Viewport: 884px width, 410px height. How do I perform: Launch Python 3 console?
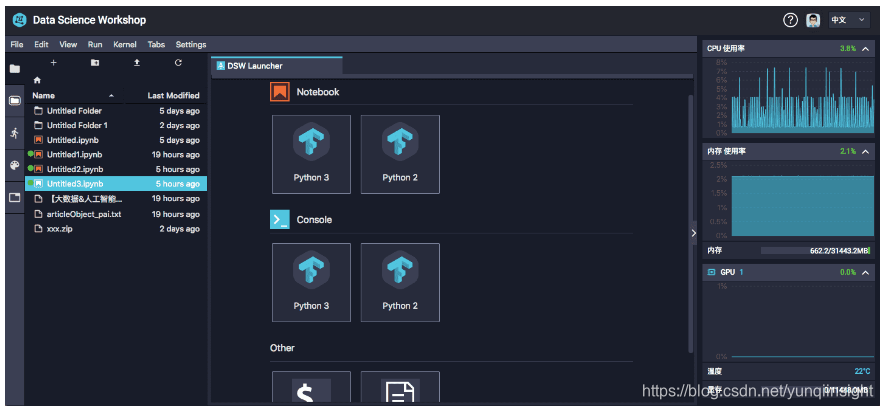pyautogui.click(x=311, y=283)
